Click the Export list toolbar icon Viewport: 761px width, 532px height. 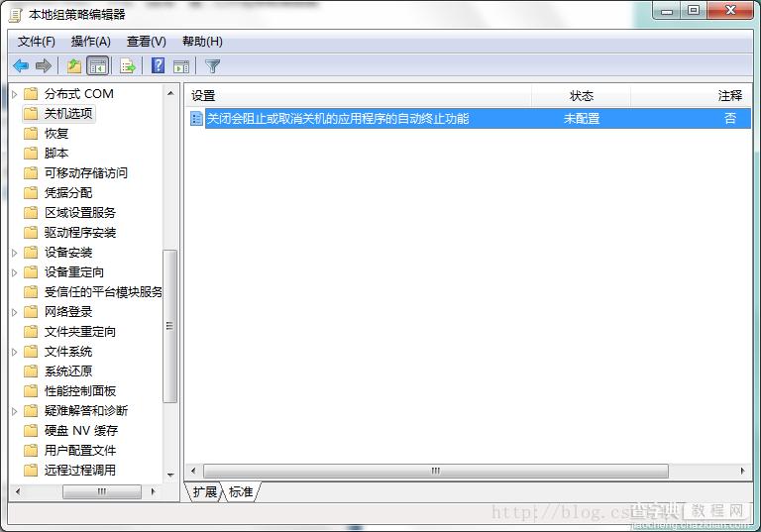[128, 65]
